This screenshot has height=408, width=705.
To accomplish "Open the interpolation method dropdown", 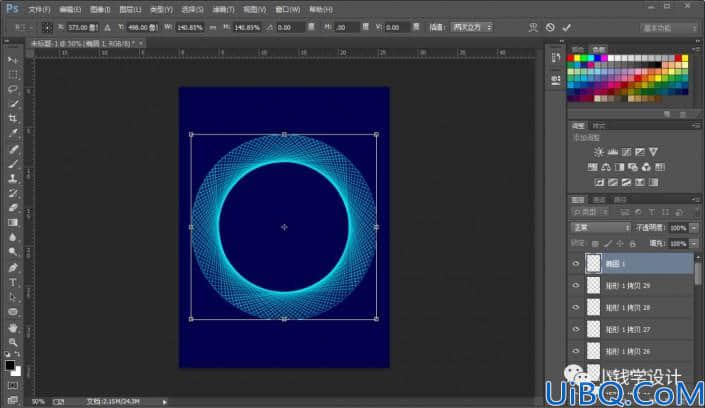I will click(472, 27).
